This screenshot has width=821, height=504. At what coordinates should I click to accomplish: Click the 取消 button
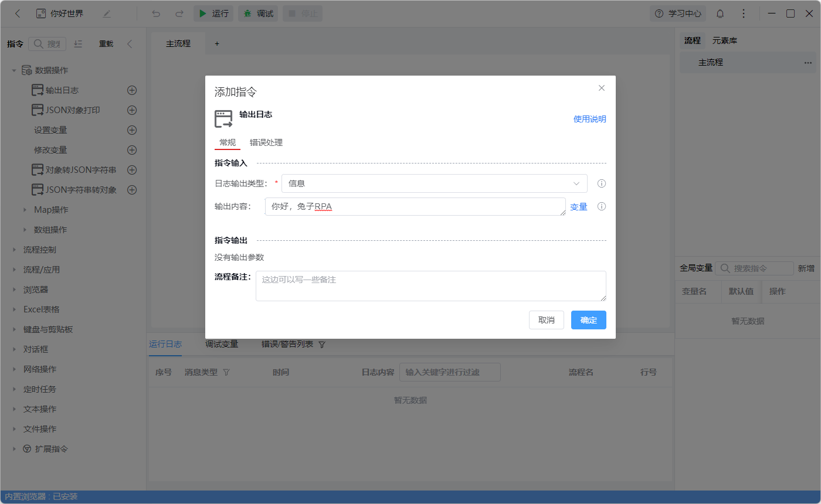pos(547,320)
